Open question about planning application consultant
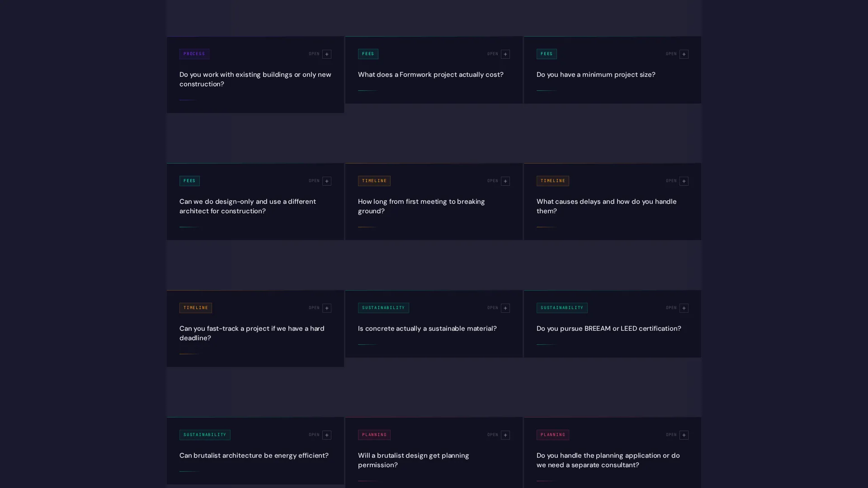The width and height of the screenshot is (868, 488). pyautogui.click(x=608, y=460)
